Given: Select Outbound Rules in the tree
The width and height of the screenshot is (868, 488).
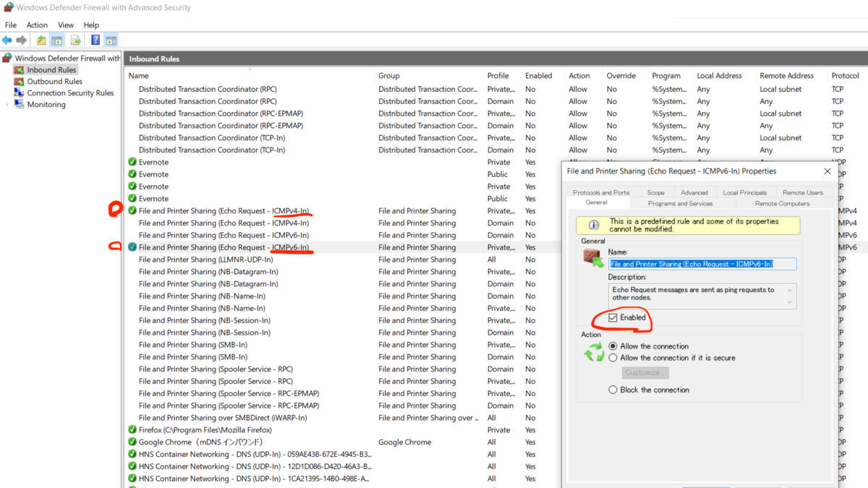Looking at the screenshot, I should [x=55, y=82].
